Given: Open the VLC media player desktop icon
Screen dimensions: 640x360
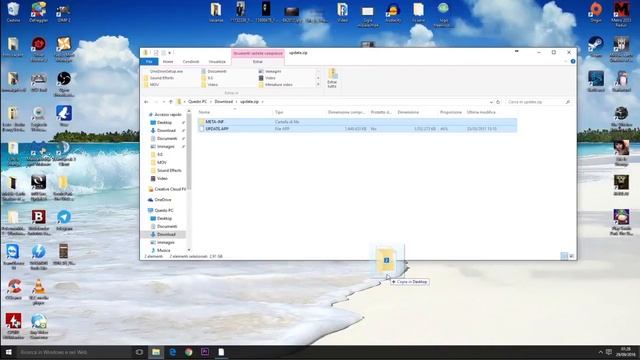Looking at the screenshot, I should [x=39, y=292].
